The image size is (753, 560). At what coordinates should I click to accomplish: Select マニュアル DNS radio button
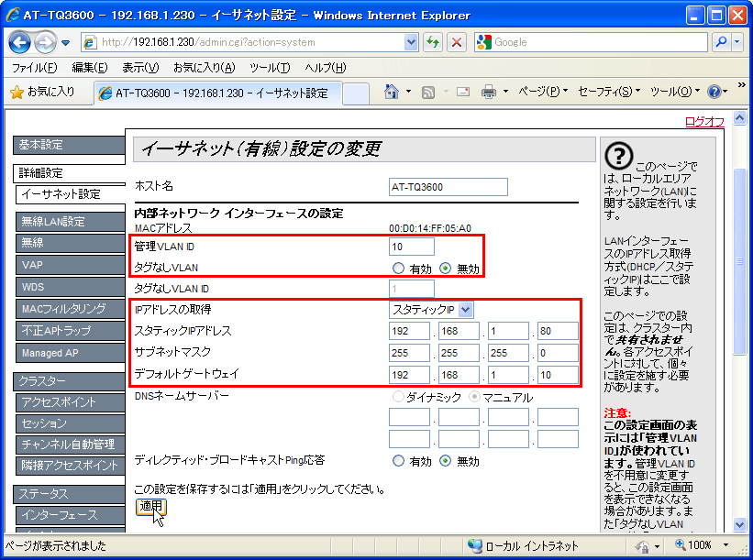click(x=474, y=397)
